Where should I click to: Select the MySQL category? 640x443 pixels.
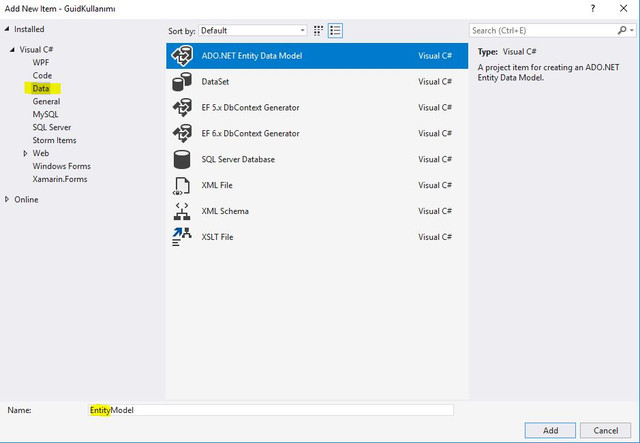point(45,114)
